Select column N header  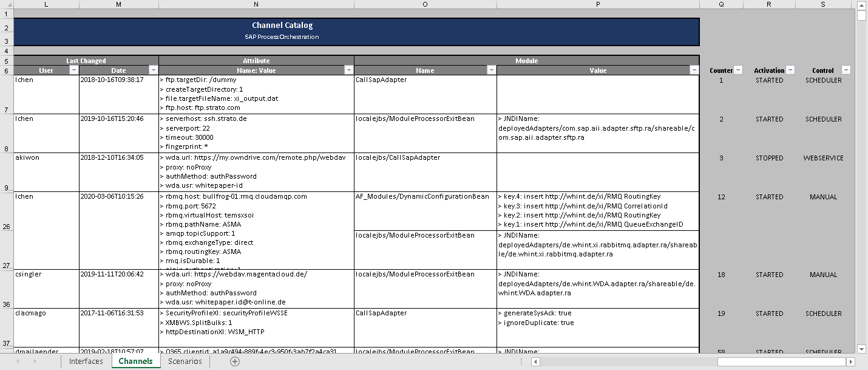click(256, 4)
